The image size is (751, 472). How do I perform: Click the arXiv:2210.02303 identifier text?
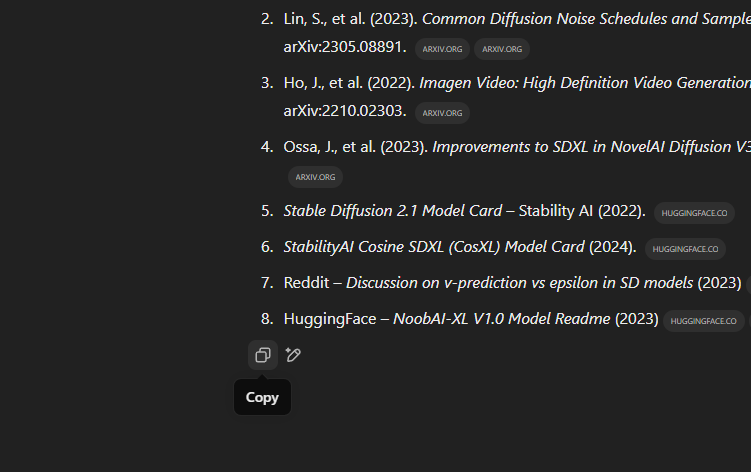click(345, 111)
